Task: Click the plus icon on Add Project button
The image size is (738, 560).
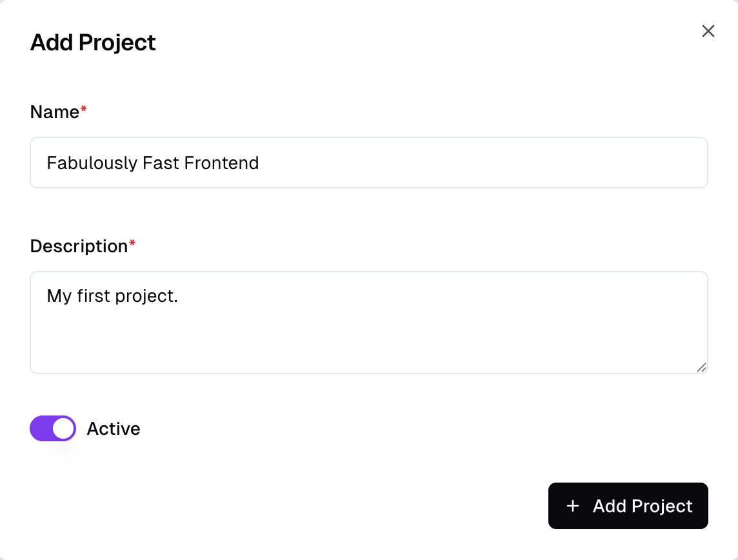Action: (572, 506)
